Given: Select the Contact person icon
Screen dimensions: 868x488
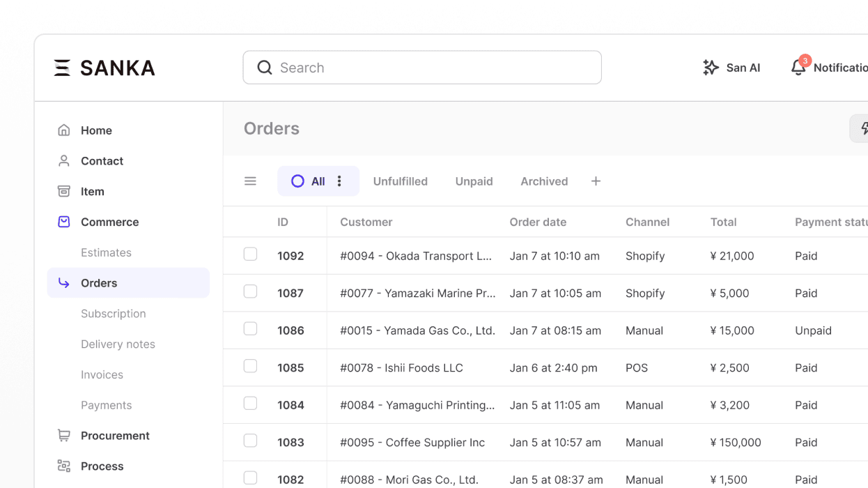Looking at the screenshot, I should (x=64, y=161).
